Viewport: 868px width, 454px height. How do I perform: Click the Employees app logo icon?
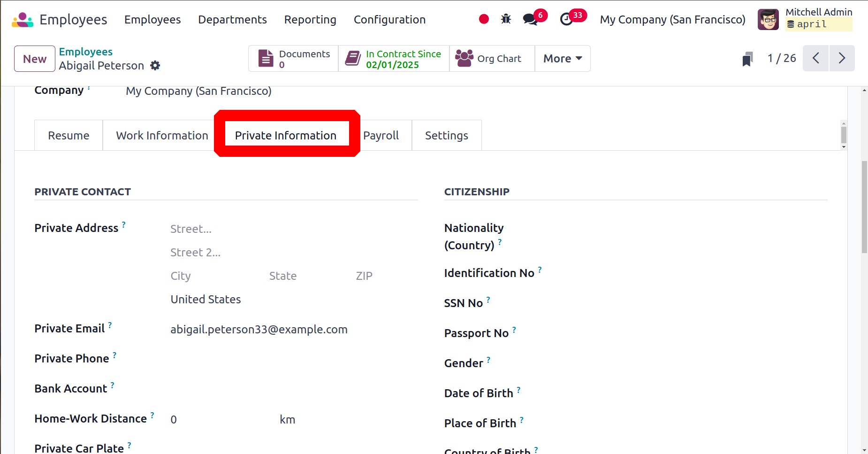pyautogui.click(x=23, y=20)
